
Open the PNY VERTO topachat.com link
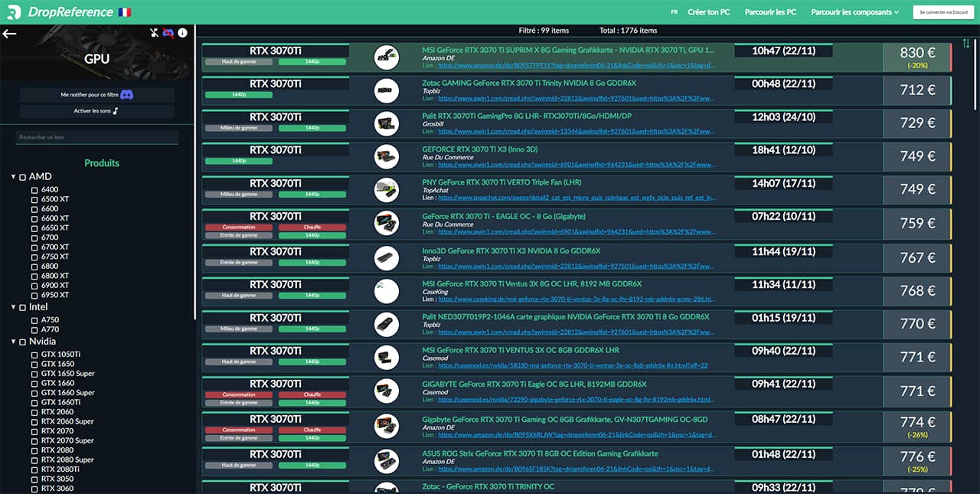(x=577, y=198)
